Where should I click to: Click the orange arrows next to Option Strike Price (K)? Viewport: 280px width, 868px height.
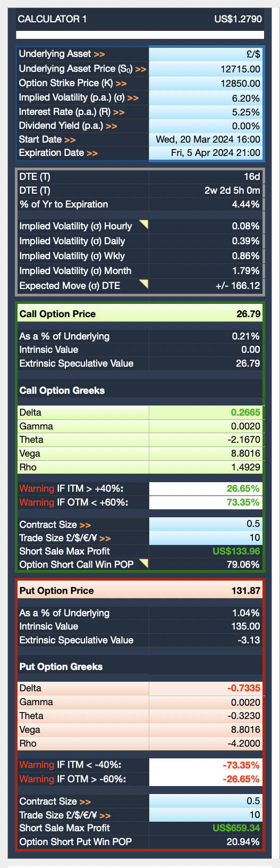point(121,84)
